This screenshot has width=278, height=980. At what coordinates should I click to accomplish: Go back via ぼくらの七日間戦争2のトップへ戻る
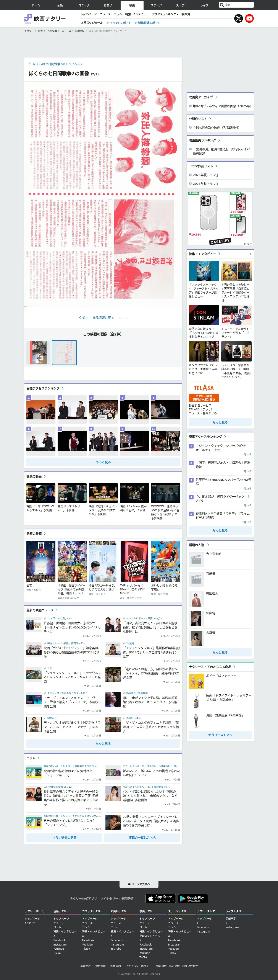click(x=56, y=64)
